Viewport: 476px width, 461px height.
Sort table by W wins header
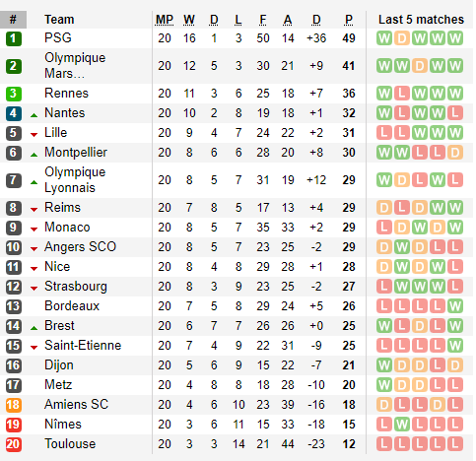click(189, 20)
